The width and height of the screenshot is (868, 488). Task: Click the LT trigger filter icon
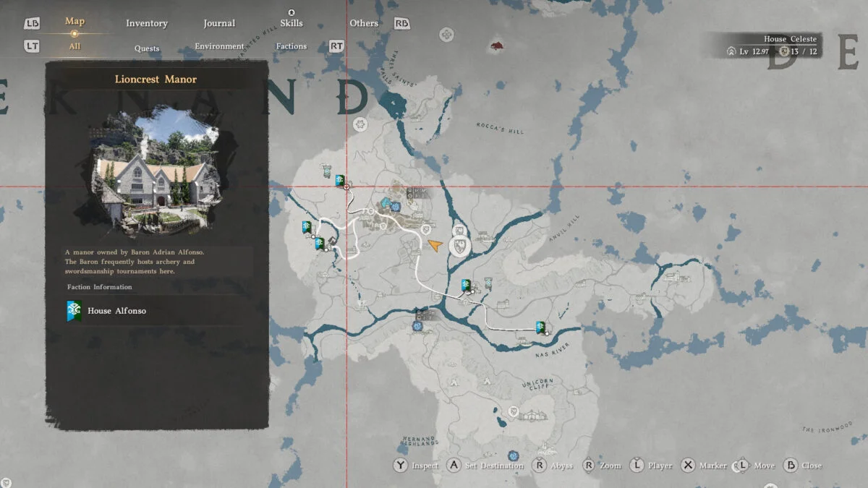coord(33,46)
